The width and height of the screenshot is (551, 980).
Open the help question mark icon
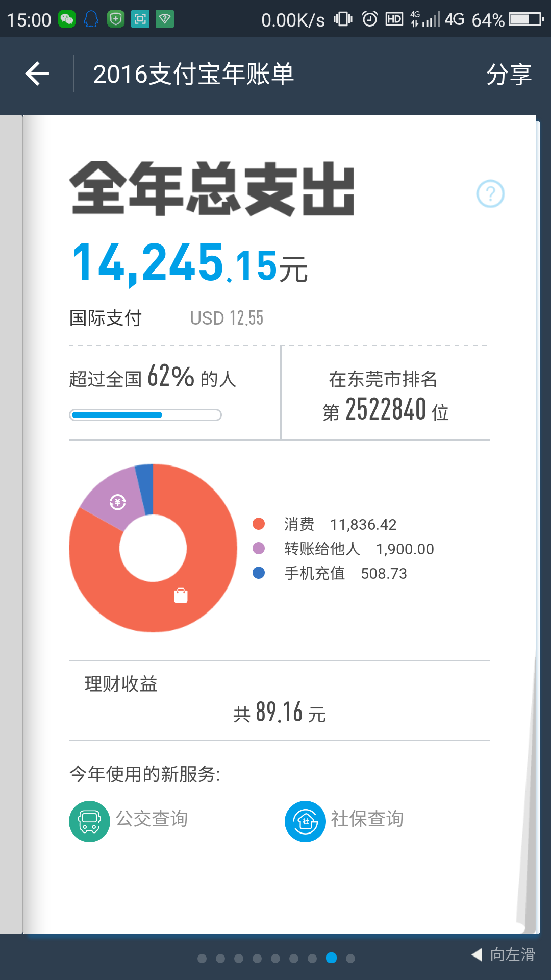(x=490, y=194)
